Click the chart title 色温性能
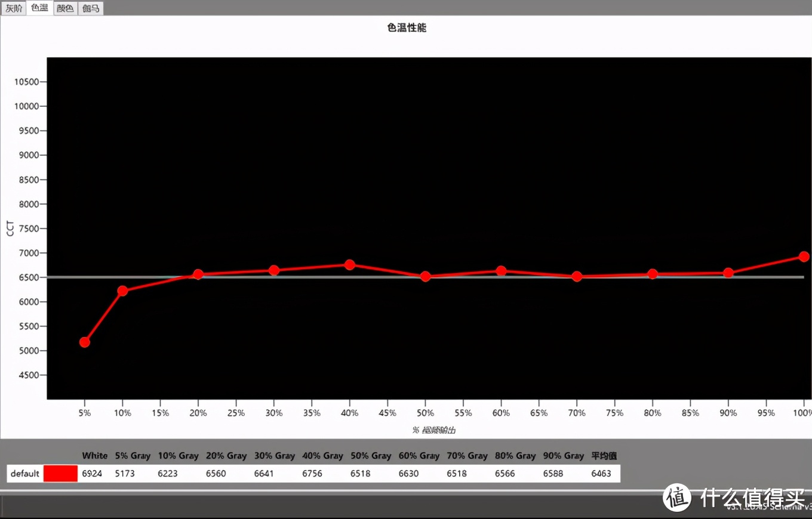The image size is (812, 519). 406,27
